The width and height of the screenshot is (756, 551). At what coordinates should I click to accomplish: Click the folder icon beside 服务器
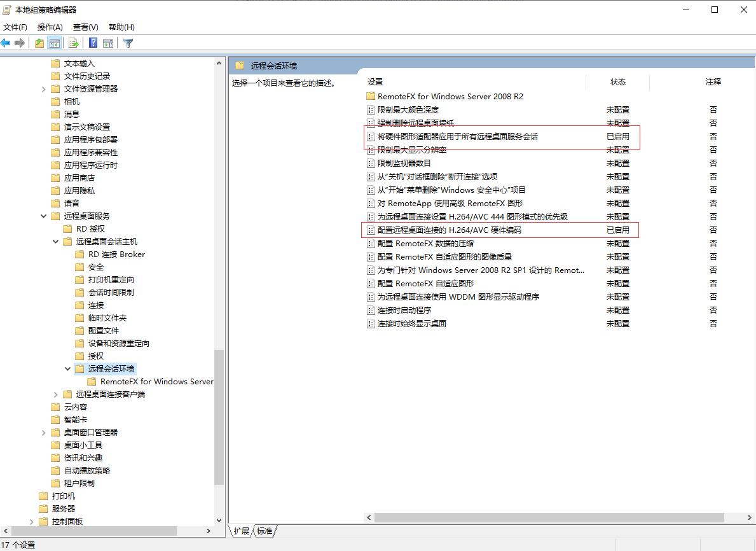(43, 508)
